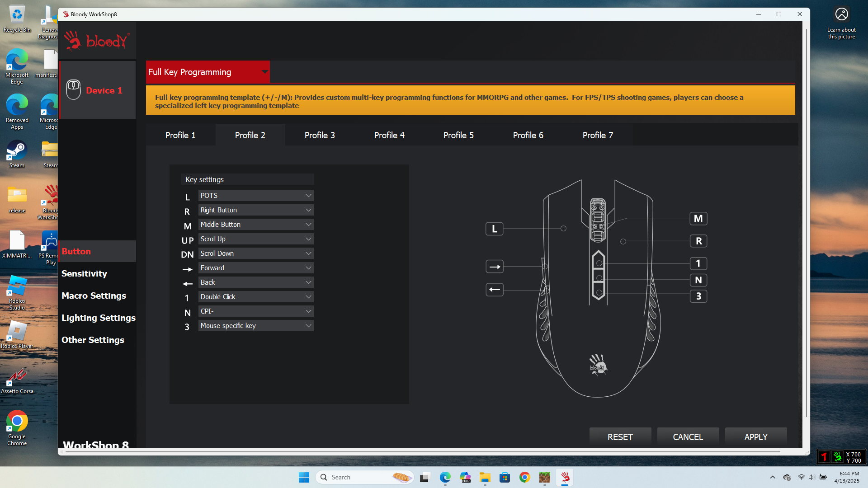
Task: Click the forward arrow label on mouse diagram
Action: pos(495,267)
